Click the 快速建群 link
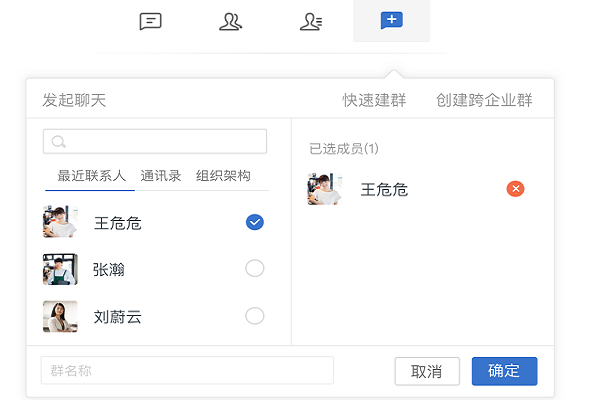This screenshot has height=400, width=600. [373, 100]
